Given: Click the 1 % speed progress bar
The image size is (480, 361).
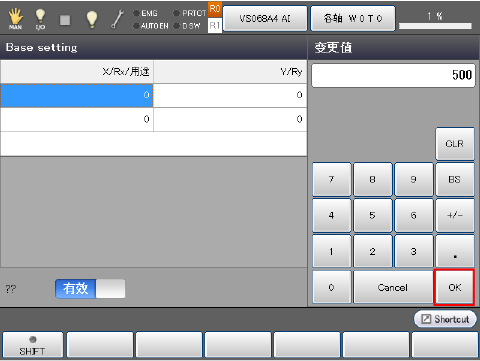Looking at the screenshot, I should 435,26.
